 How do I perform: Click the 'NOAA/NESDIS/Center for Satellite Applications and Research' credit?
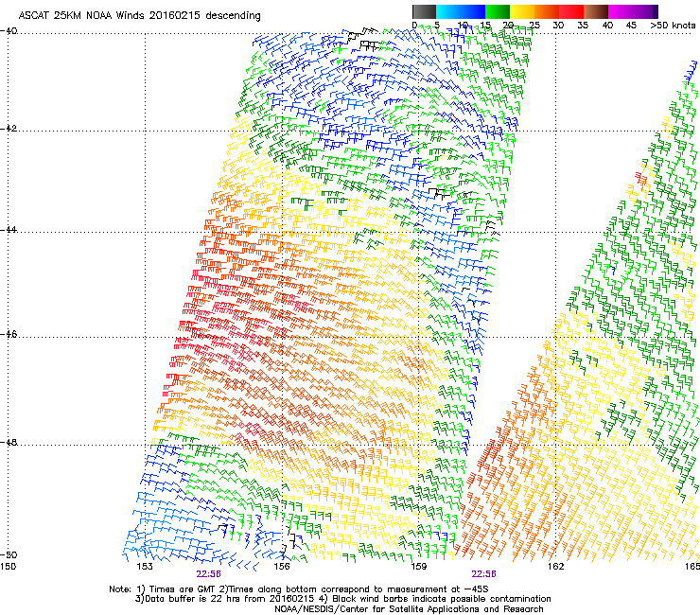tap(409, 609)
